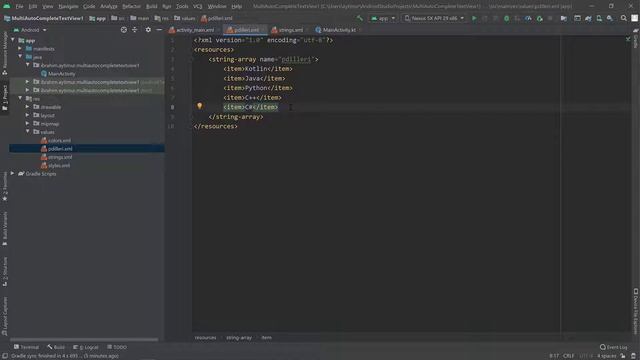The height and width of the screenshot is (360, 640).
Task: Collapse the java folder node
Action: [20, 57]
